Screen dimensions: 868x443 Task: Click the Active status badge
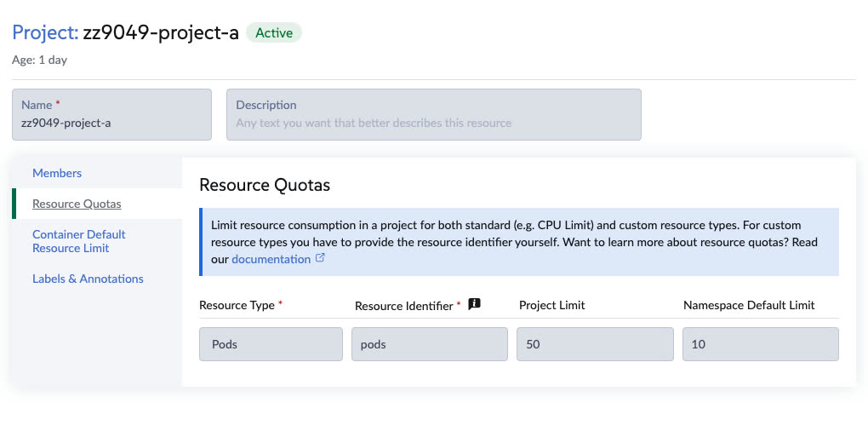[x=274, y=32]
